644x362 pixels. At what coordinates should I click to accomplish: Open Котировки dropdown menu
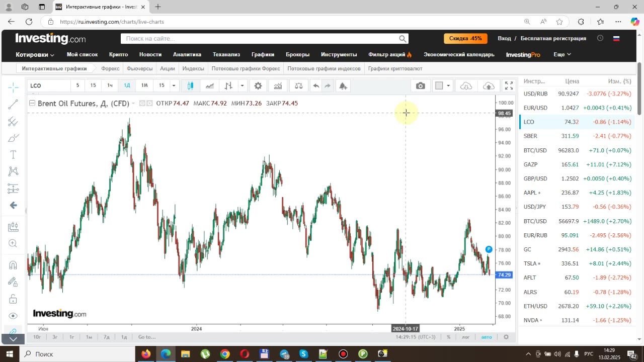[x=35, y=54]
